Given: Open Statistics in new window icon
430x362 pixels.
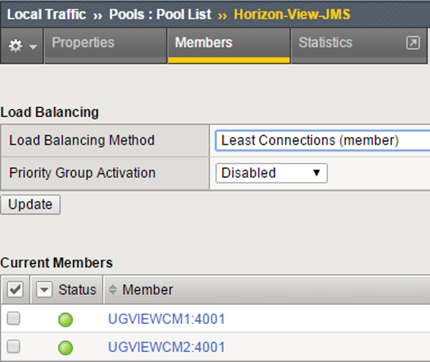Looking at the screenshot, I should (x=413, y=43).
